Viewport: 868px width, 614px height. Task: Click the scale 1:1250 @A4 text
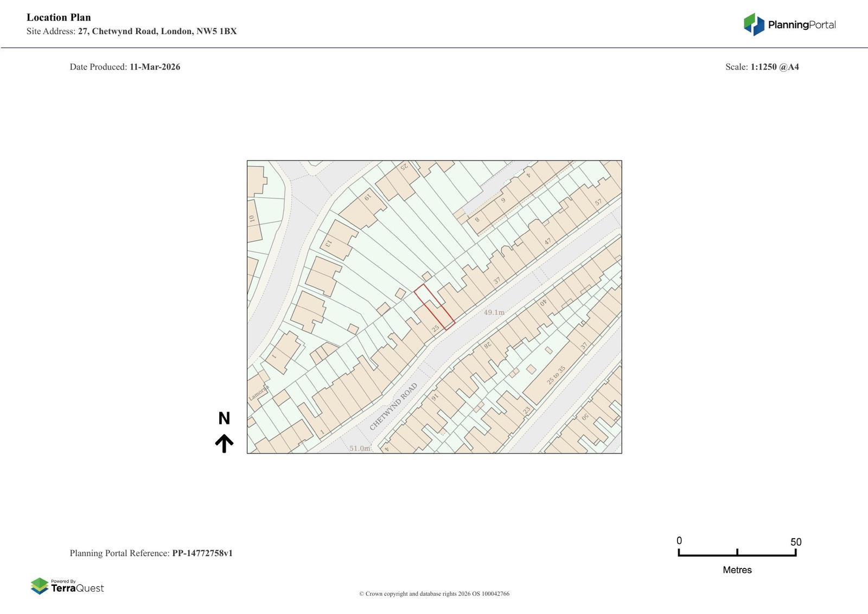(x=774, y=67)
